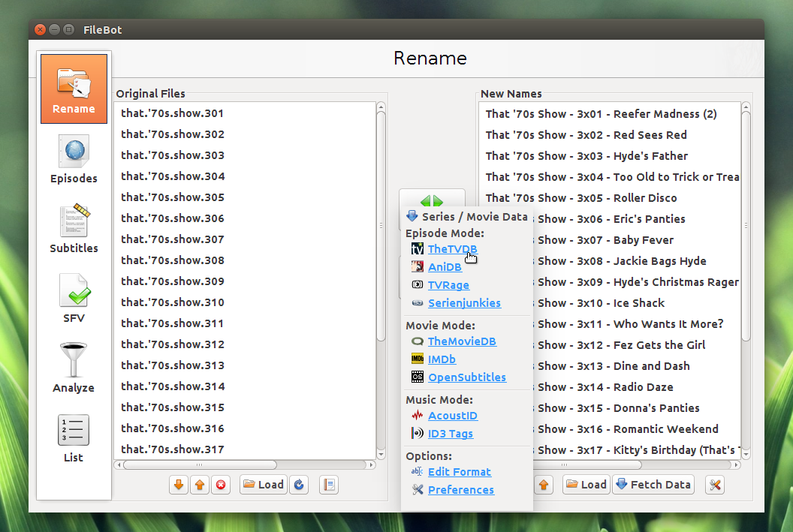Image resolution: width=793 pixels, height=532 pixels.
Task: Click the ID3 Tags speaker icon
Action: 418,434
